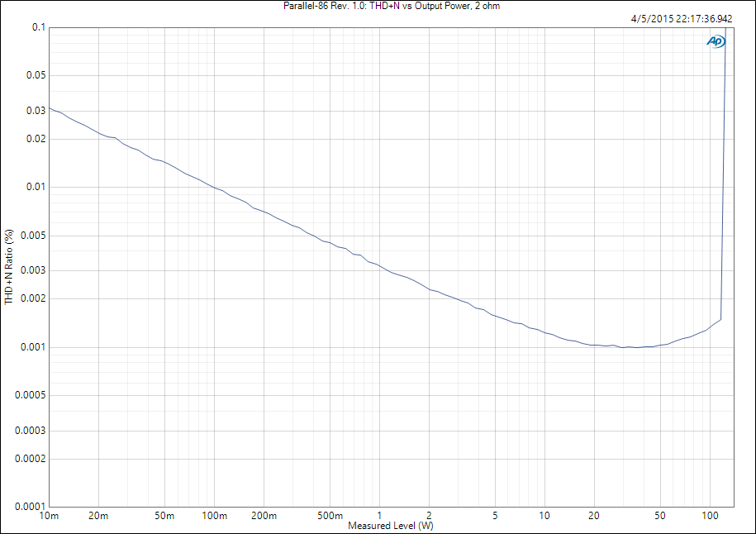
Task: Click the x-axis tick label '100m'
Action: 215,516
